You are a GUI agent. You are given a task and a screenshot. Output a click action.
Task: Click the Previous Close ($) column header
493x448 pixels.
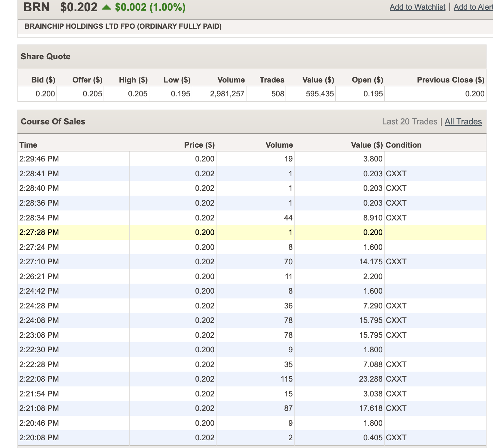[x=450, y=80]
